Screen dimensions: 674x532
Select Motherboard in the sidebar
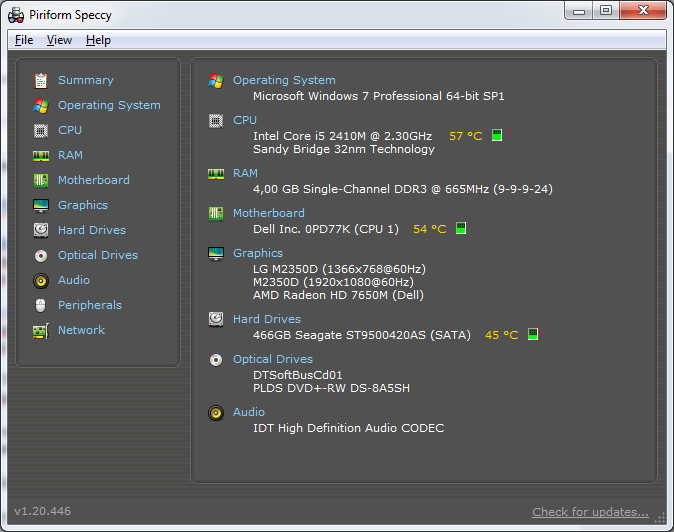(x=94, y=180)
